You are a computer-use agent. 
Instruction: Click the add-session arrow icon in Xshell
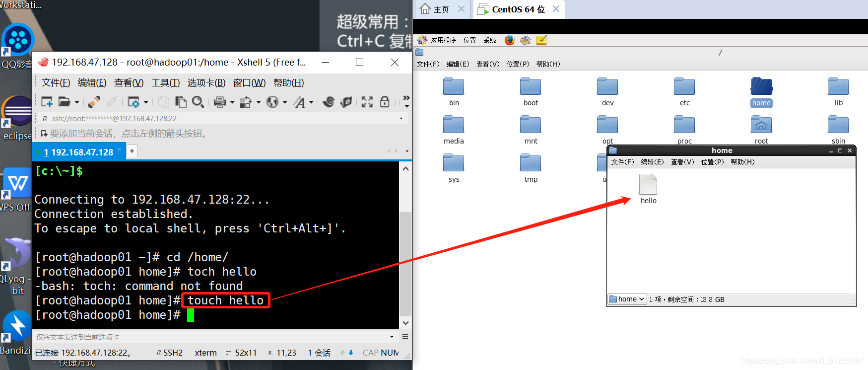pyautogui.click(x=44, y=134)
